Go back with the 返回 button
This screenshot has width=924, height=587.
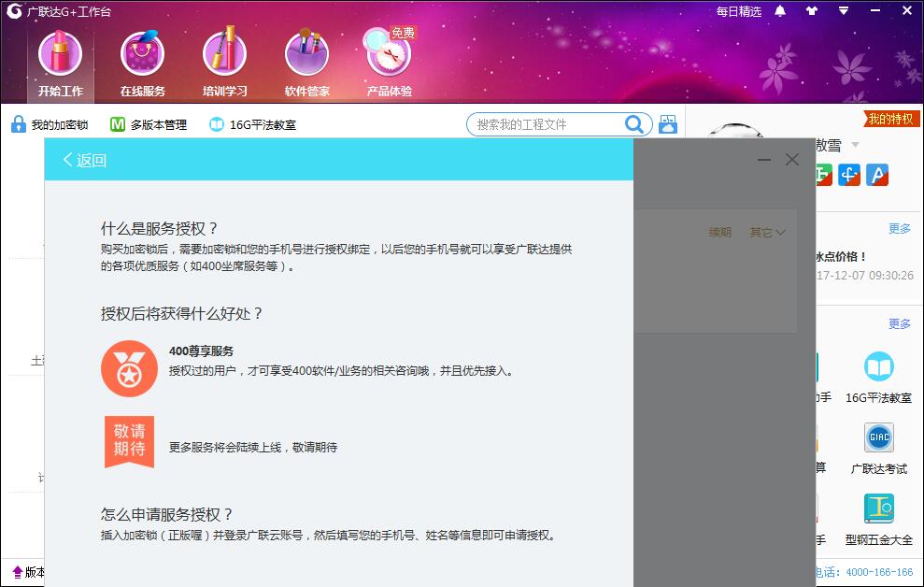[84, 160]
